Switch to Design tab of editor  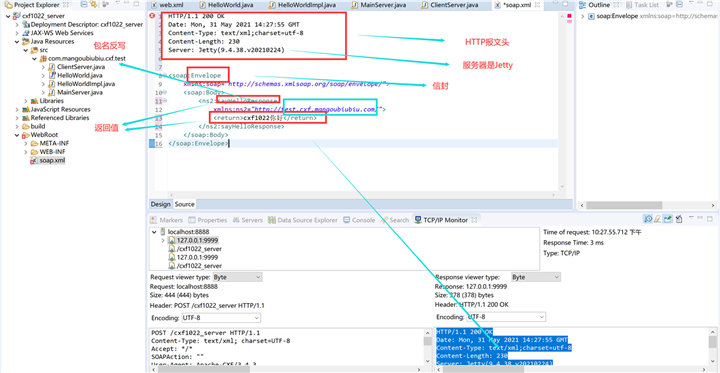click(x=161, y=204)
